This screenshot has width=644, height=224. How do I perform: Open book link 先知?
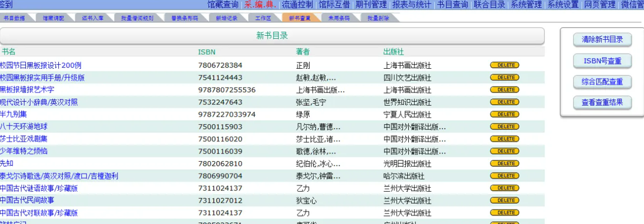(x=7, y=163)
